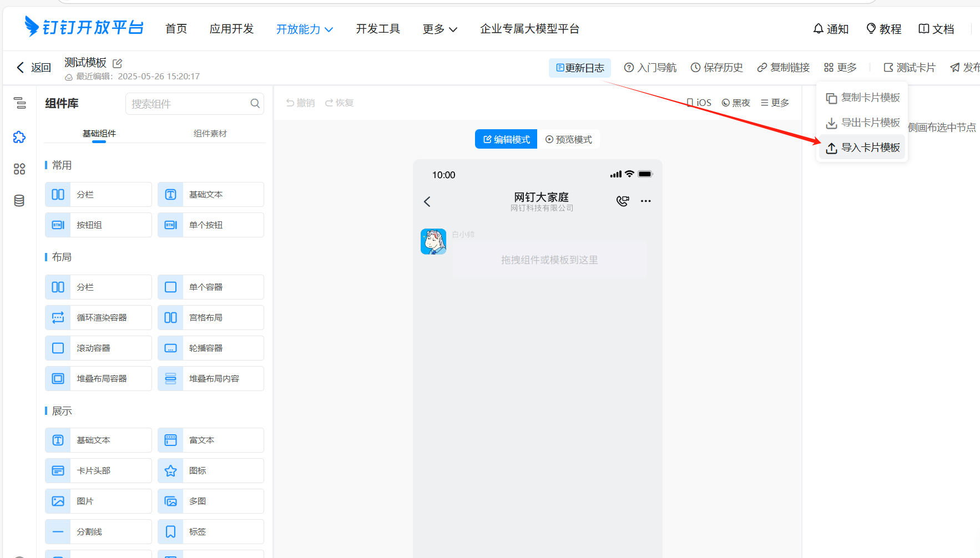
Task: Click the three-dot menu in phone preview header
Action: coord(645,201)
